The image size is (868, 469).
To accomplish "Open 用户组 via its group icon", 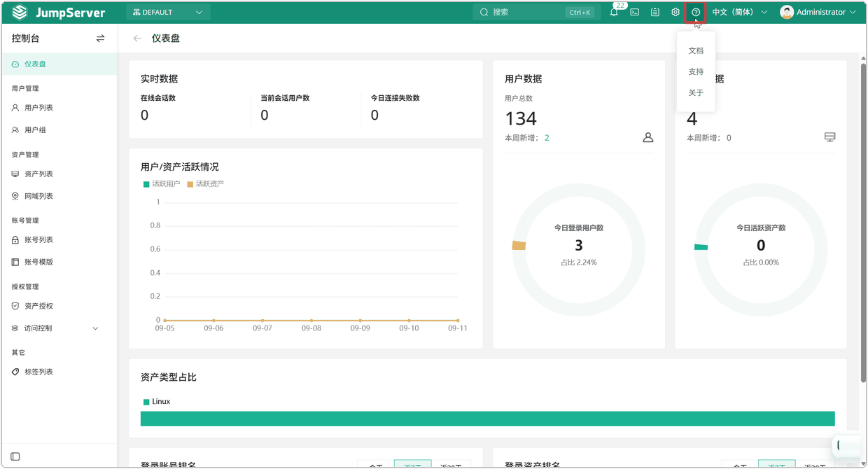I will pos(15,130).
